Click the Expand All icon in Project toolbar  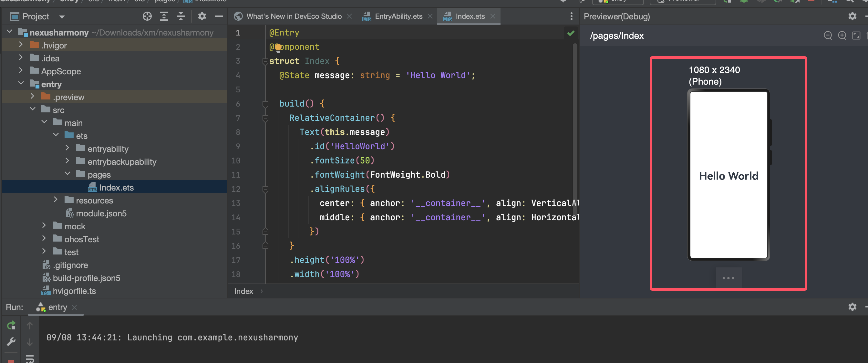click(x=164, y=16)
